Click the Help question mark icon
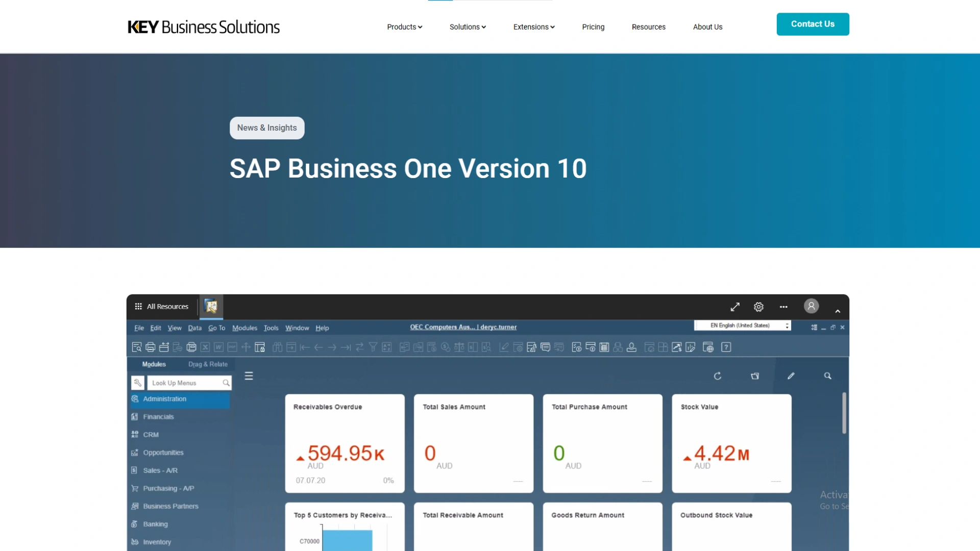This screenshot has height=551, width=980. click(726, 347)
